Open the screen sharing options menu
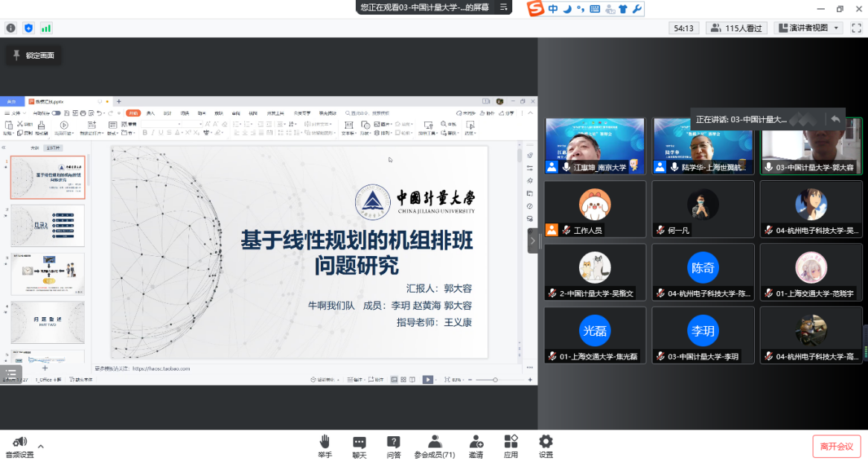Image resolution: width=868 pixels, height=463 pixels. [x=504, y=7]
